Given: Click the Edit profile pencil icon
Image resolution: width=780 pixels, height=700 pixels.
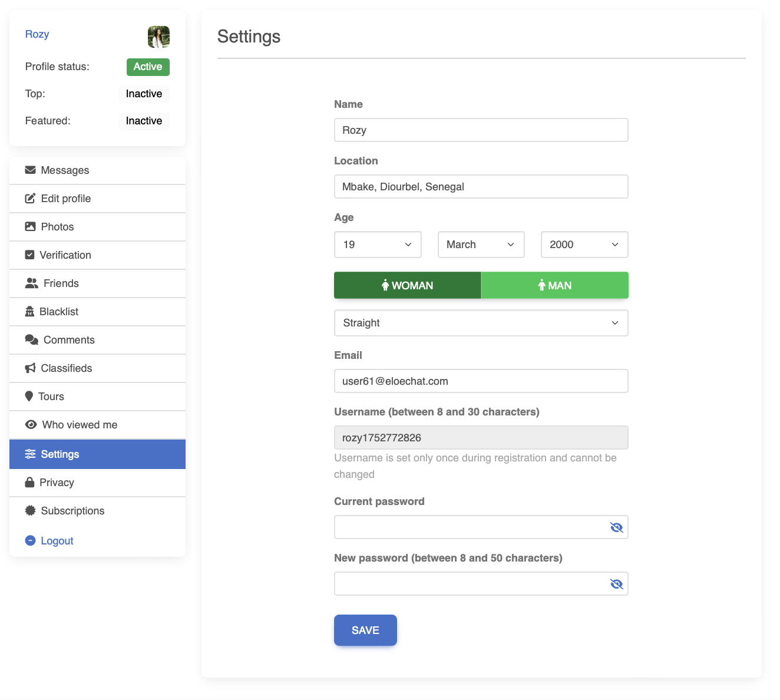Looking at the screenshot, I should (30, 199).
